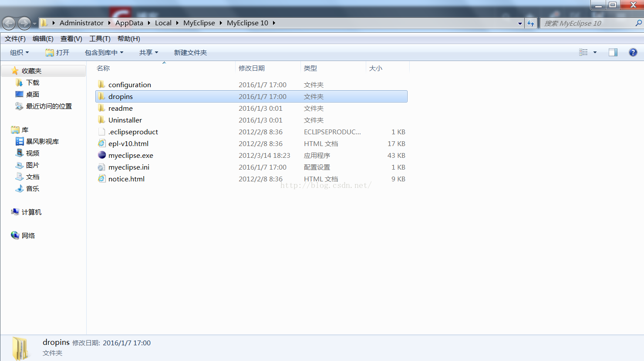Open the 编辑(E) menu
The width and height of the screenshot is (644, 361).
pyautogui.click(x=43, y=38)
